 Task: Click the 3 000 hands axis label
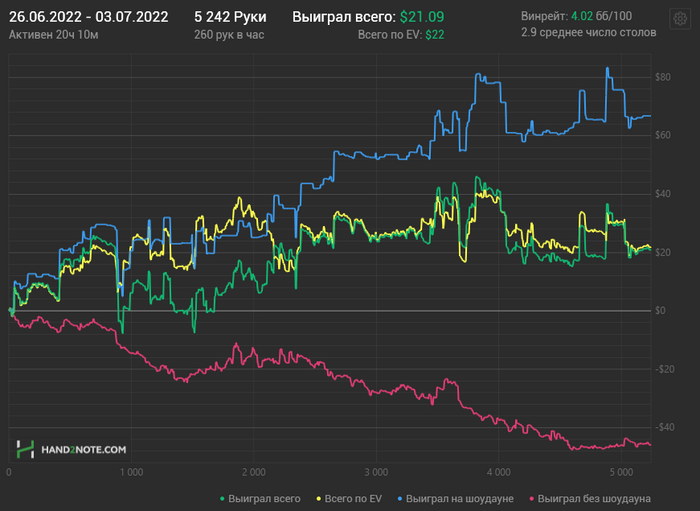pyautogui.click(x=376, y=472)
